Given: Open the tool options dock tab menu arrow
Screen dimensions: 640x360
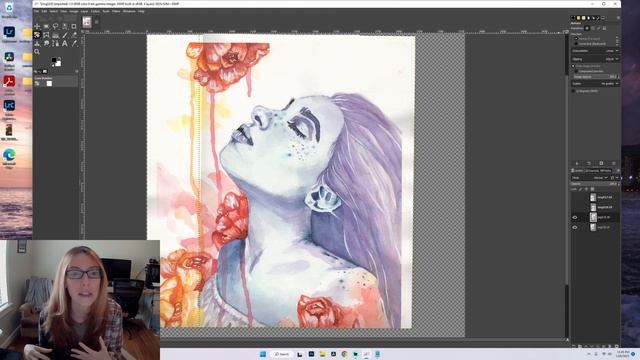Looking at the screenshot, I should (x=618, y=18).
